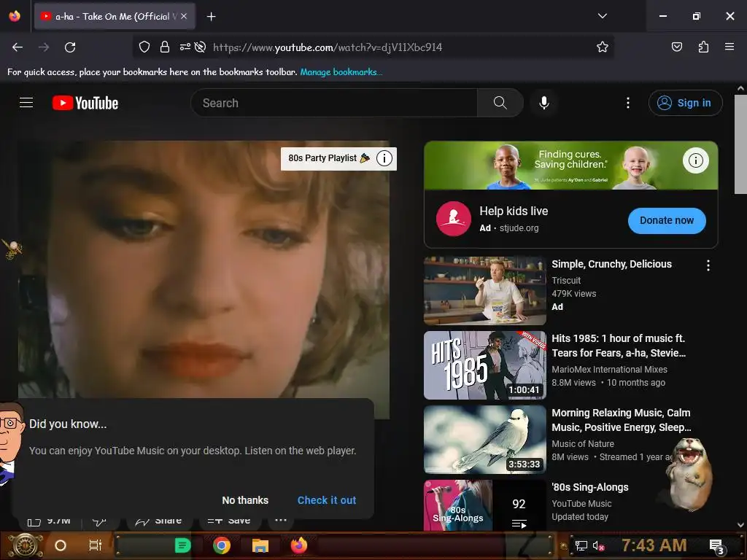Screen dimensions: 747x560
Task: Bookmark this page with star icon
Action: (x=602, y=47)
